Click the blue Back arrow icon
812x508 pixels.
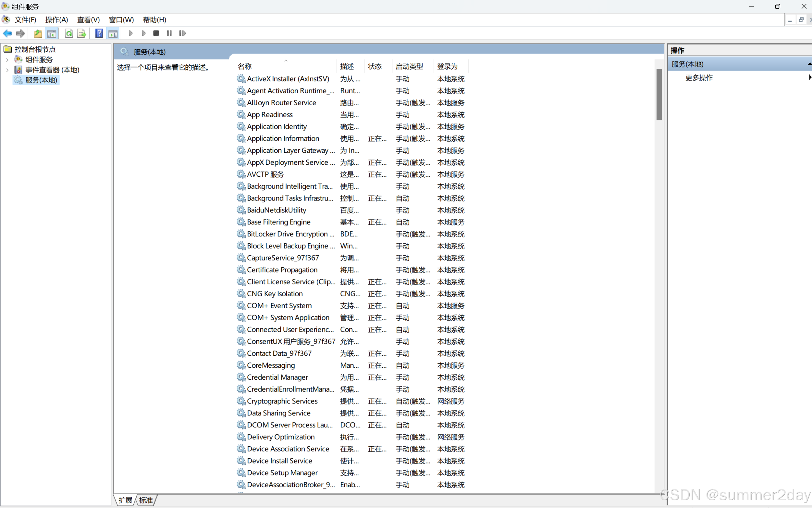pos(7,33)
